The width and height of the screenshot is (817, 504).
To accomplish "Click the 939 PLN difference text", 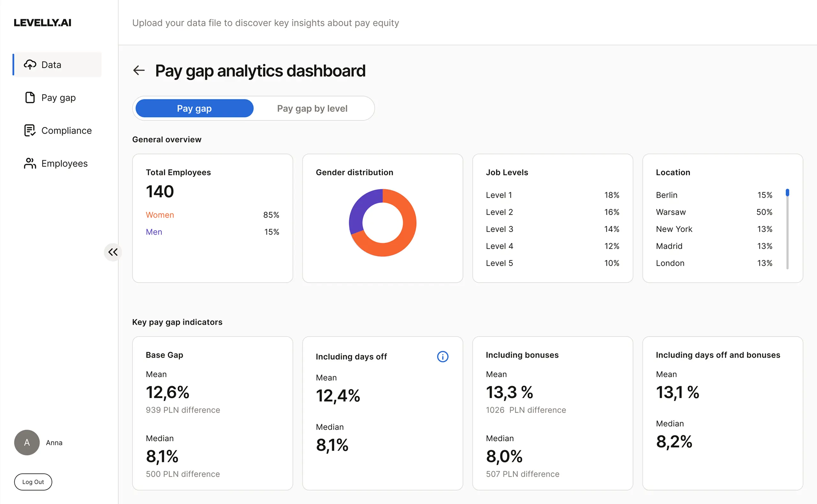I will click(183, 410).
